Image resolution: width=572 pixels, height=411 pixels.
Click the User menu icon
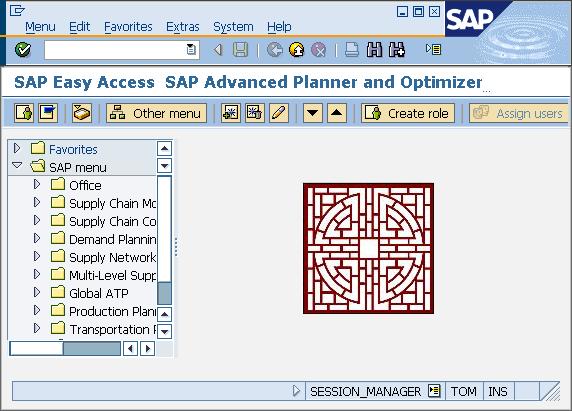pyautogui.click(x=24, y=113)
